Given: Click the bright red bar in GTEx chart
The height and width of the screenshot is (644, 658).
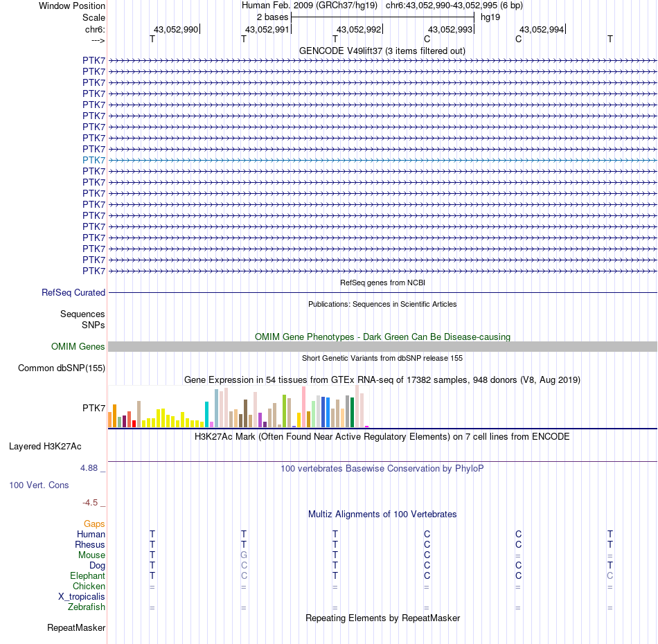Looking at the screenshot, I should coord(134,424).
